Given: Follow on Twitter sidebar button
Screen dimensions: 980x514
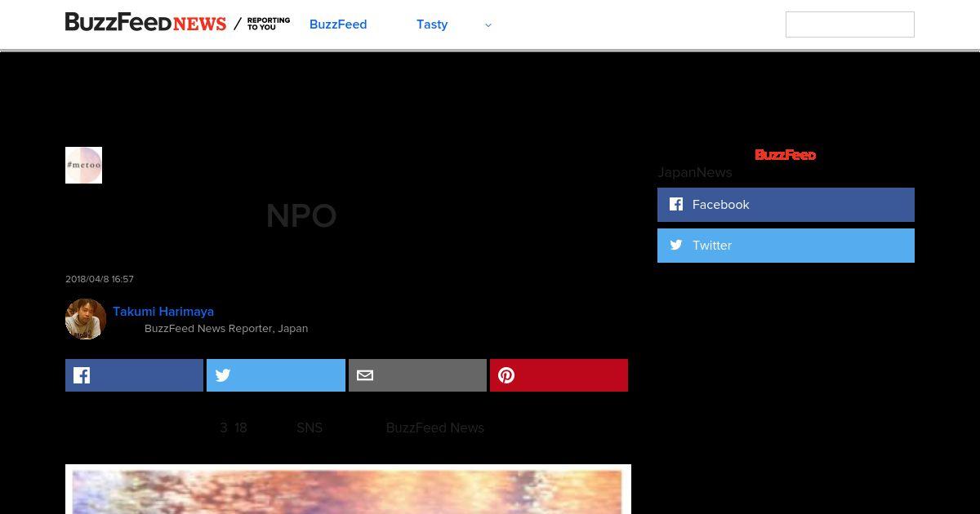Looking at the screenshot, I should [786, 246].
